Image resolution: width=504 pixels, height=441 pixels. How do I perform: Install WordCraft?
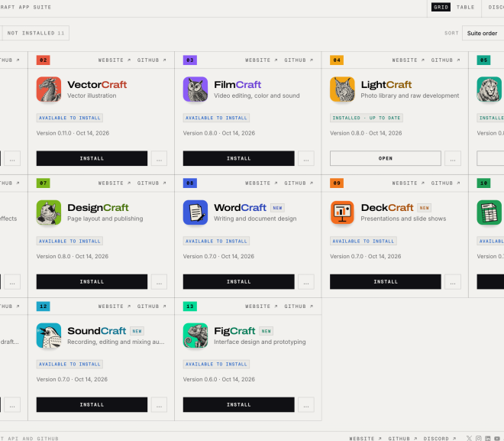point(239,281)
